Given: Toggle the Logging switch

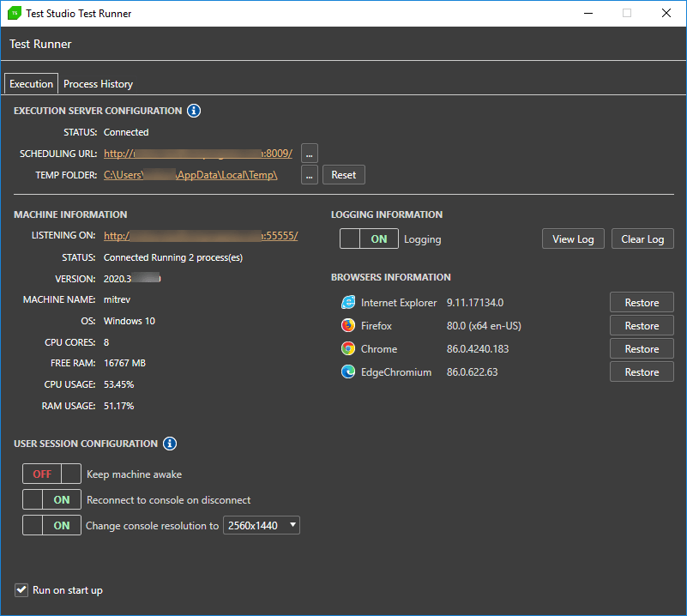Looking at the screenshot, I should 369,239.
